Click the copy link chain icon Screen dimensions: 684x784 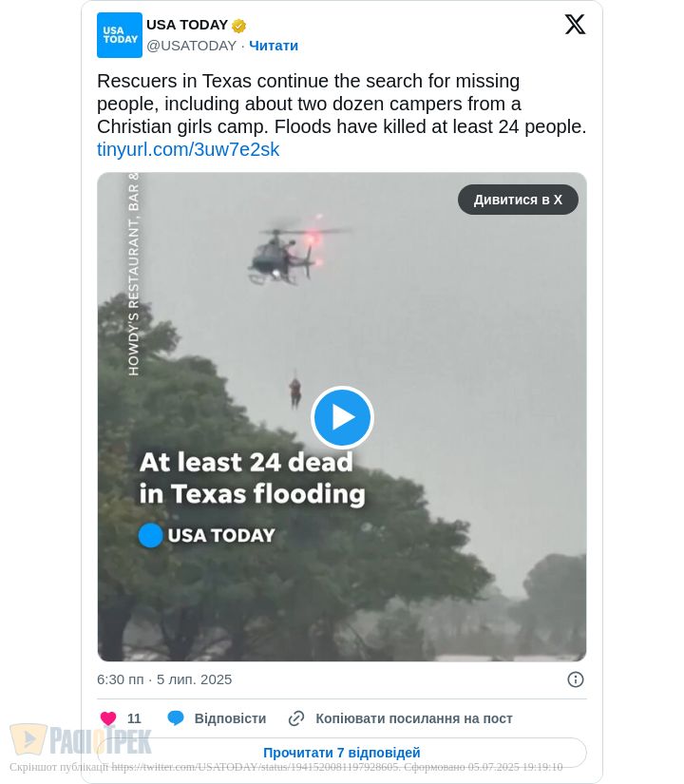click(x=296, y=718)
